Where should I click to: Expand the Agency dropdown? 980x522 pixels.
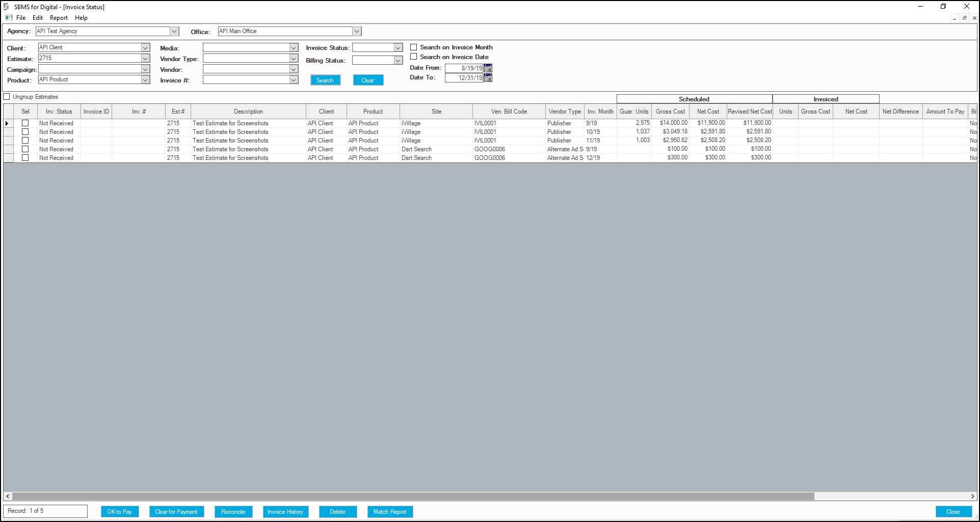[174, 31]
